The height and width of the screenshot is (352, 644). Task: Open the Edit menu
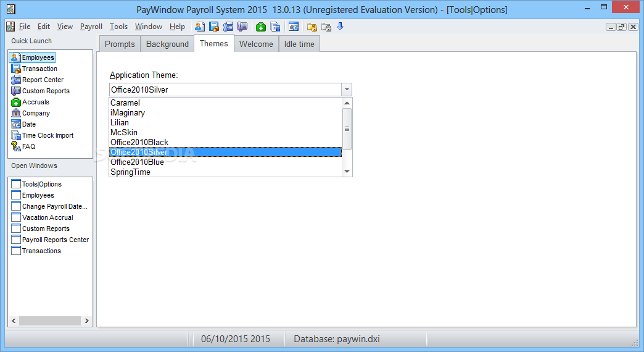tap(44, 27)
